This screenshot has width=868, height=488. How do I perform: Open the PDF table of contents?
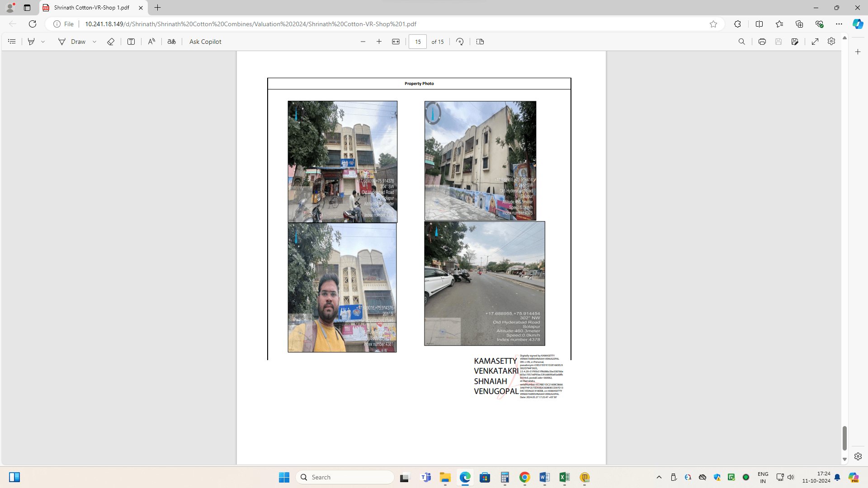[x=12, y=42]
